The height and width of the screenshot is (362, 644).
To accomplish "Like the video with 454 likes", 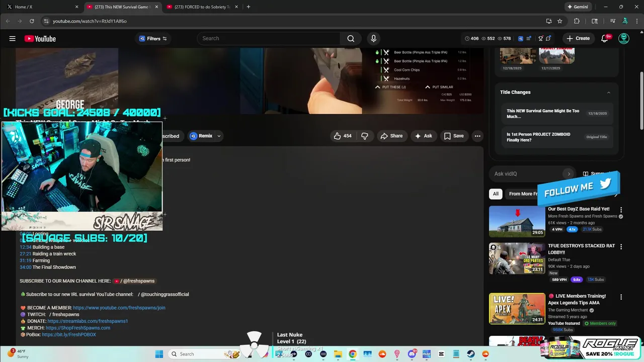I will (x=343, y=136).
